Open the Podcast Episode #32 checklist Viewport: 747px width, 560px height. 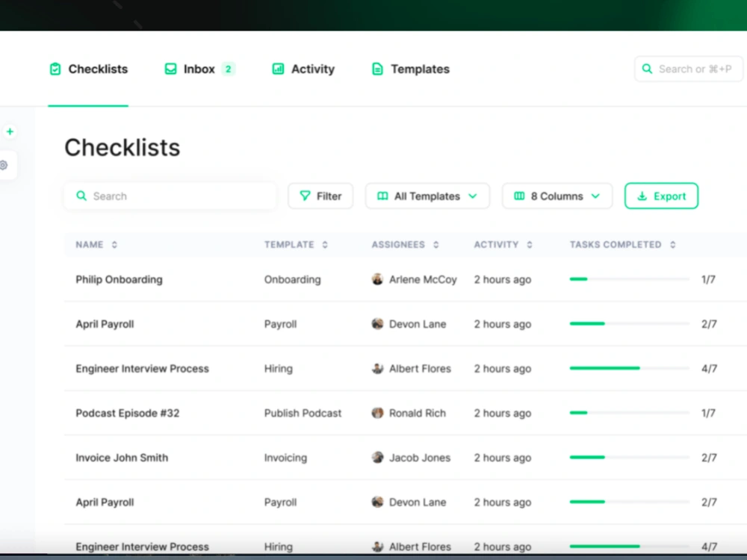[128, 414]
